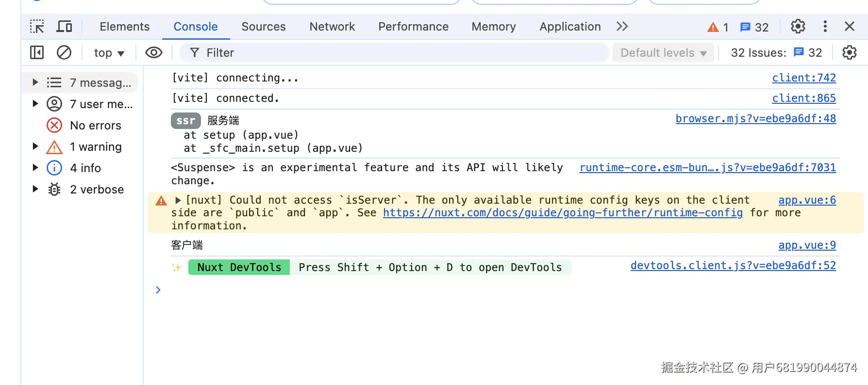Open the three-dot customize DevTools menu

pos(825,27)
